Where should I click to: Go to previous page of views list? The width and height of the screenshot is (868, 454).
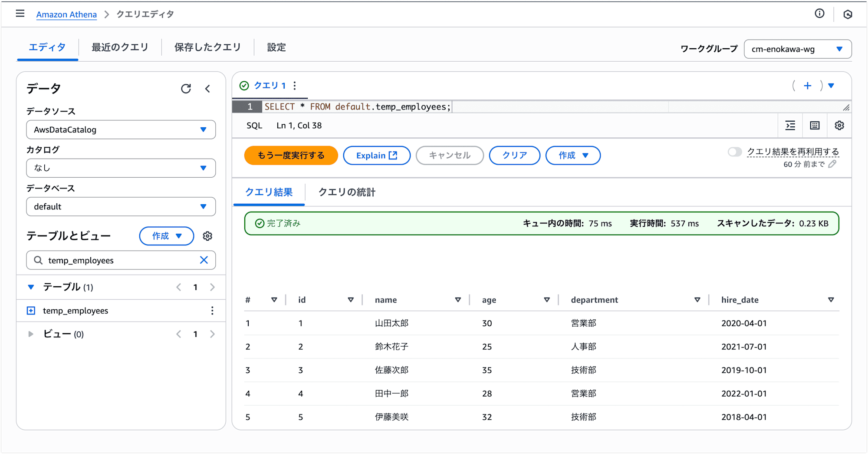click(179, 334)
